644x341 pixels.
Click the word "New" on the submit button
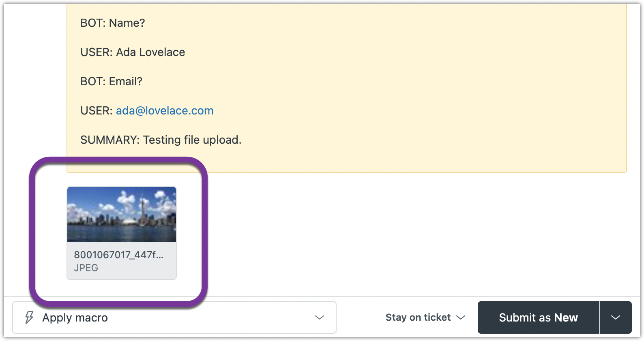coord(566,317)
